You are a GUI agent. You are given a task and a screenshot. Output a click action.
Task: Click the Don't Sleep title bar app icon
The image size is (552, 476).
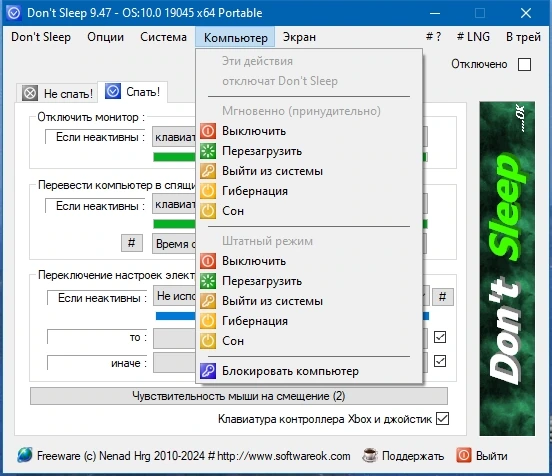[14, 13]
